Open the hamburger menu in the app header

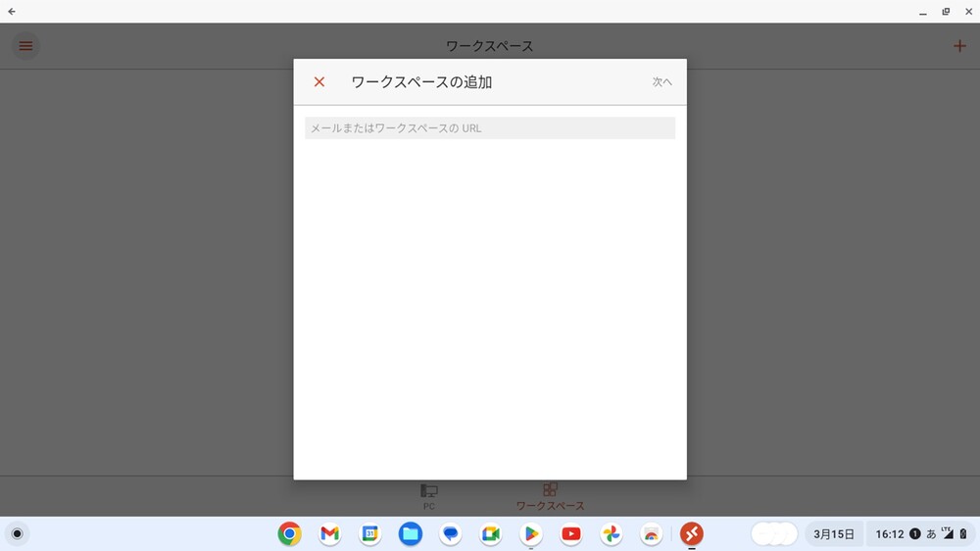point(26,46)
